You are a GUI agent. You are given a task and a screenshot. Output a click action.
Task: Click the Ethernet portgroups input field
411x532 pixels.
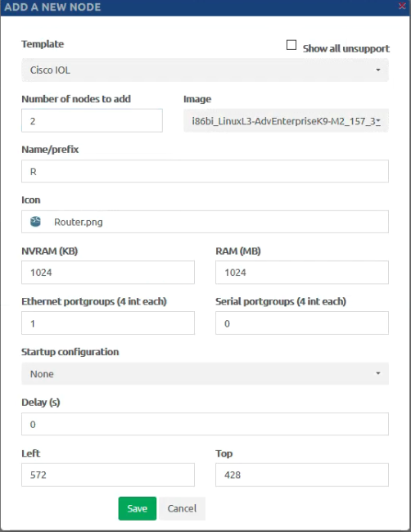108,322
